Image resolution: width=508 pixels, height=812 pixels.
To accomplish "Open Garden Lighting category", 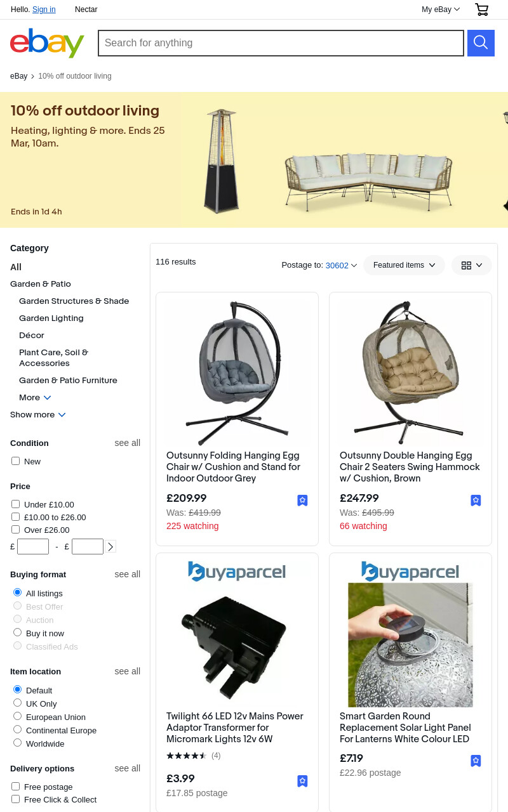I will (x=51, y=318).
